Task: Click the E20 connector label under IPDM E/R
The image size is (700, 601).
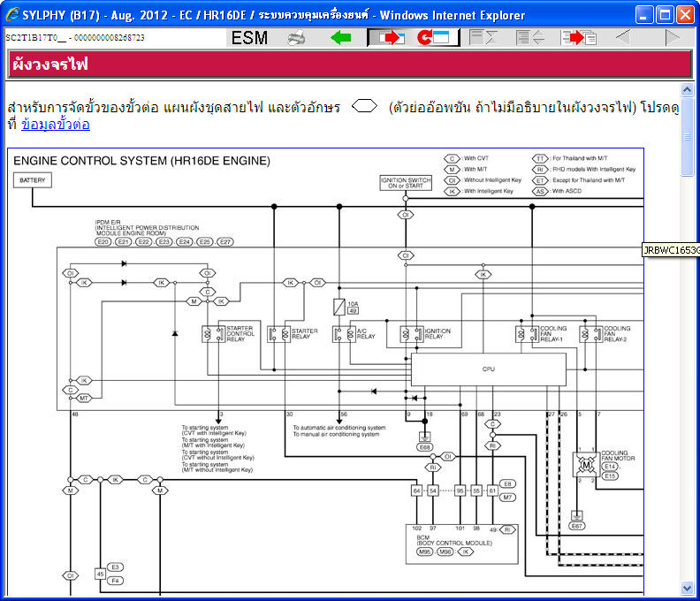Action: [103, 241]
